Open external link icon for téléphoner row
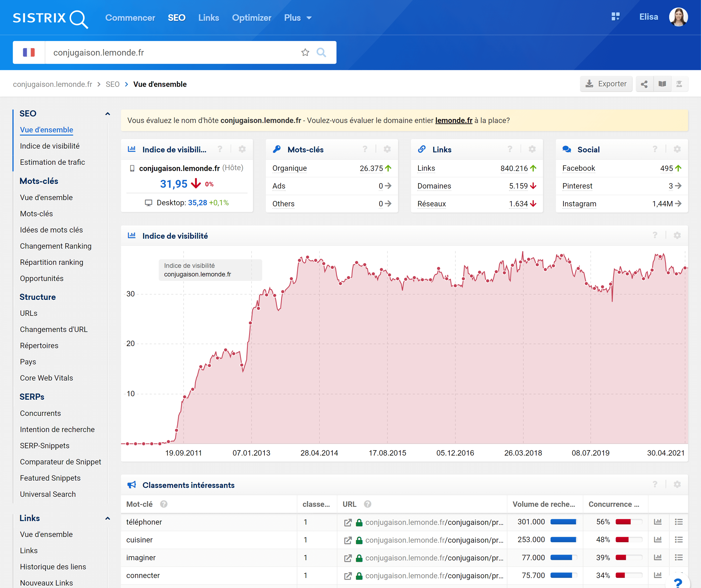Screen dimensions: 701x588 pos(348,522)
